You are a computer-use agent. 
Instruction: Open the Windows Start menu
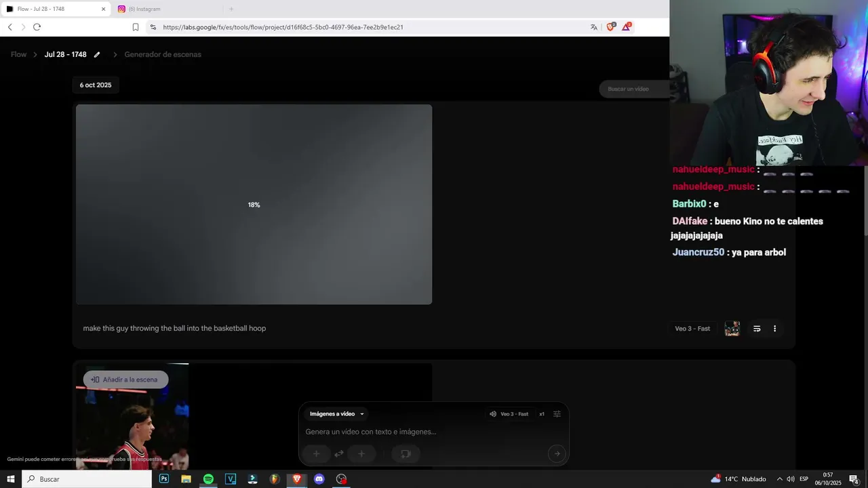(x=11, y=479)
